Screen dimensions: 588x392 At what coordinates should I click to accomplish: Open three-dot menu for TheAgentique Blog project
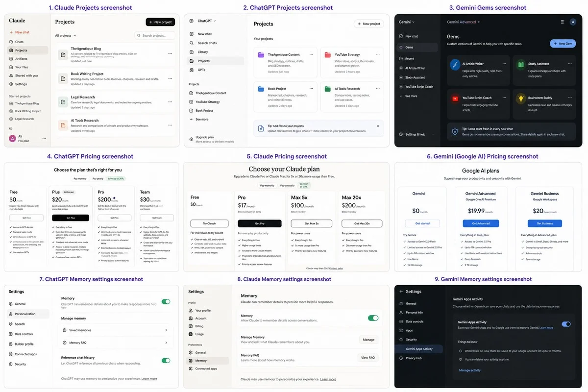170,53
